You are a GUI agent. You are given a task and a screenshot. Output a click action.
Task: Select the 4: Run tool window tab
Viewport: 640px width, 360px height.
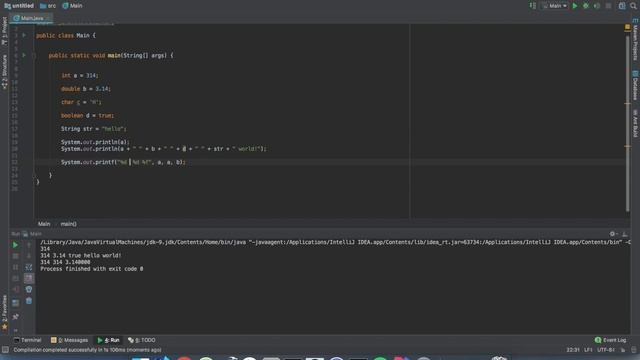tap(108, 340)
